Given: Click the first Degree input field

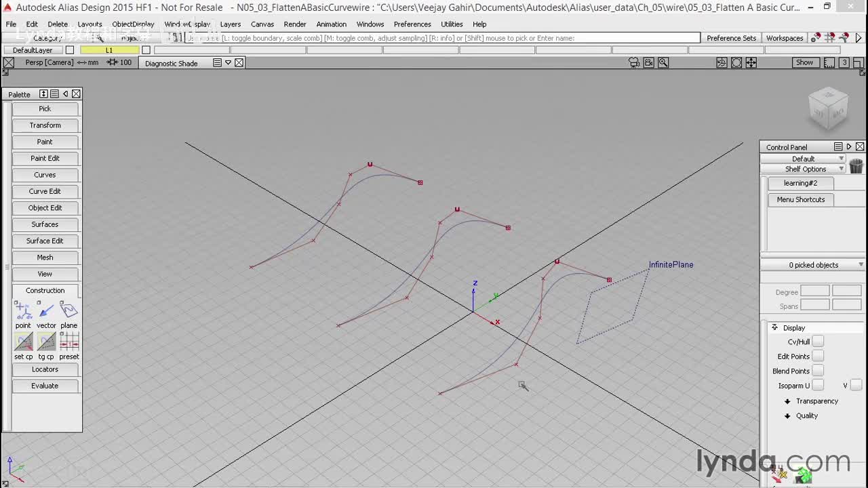Looking at the screenshot, I should [x=814, y=291].
